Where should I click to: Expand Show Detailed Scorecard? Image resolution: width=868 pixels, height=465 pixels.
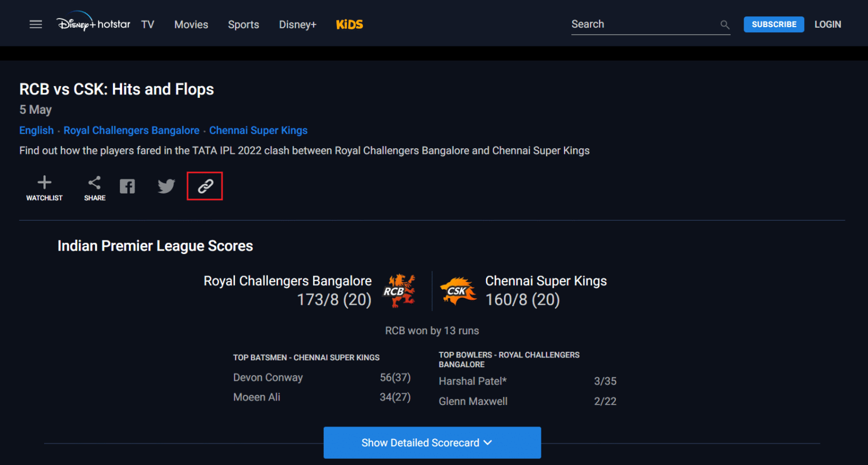[432, 442]
